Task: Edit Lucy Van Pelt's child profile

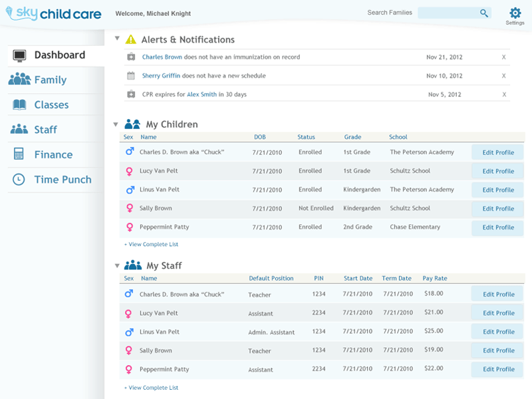Action: click(496, 171)
